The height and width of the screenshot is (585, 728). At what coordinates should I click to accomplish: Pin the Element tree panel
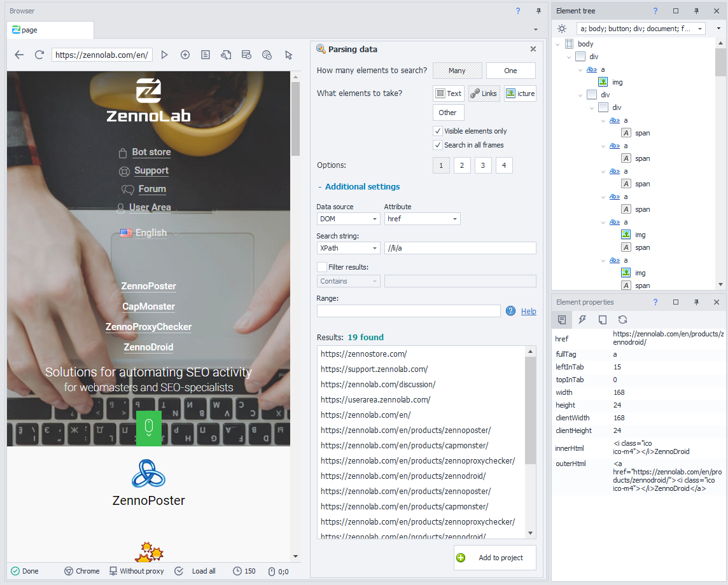(696, 11)
